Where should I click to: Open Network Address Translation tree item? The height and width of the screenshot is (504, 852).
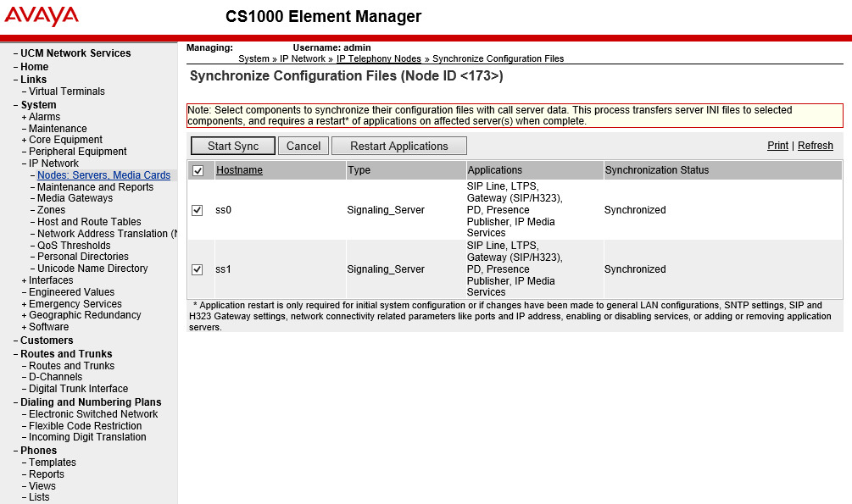coord(107,234)
